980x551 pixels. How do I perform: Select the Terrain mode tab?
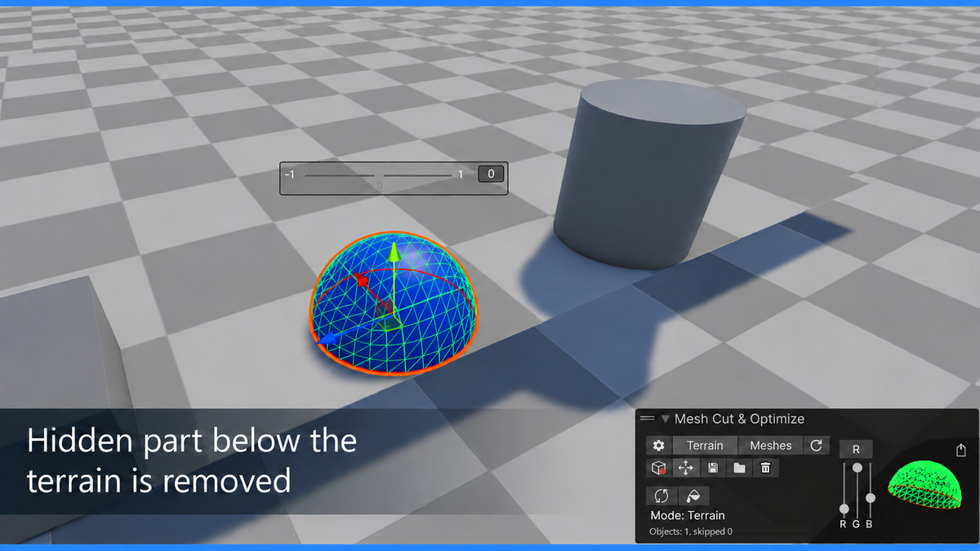coord(705,445)
